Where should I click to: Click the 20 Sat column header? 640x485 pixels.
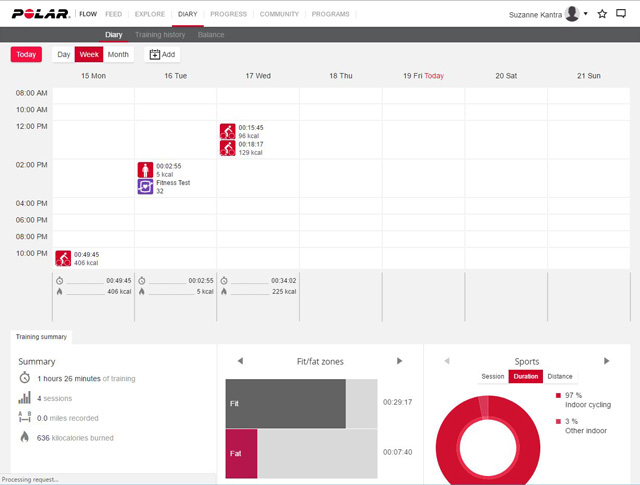(506, 76)
